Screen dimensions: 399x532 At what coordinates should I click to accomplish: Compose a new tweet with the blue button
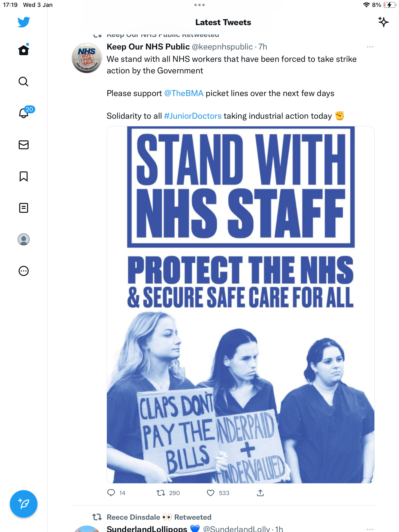pyautogui.click(x=24, y=504)
